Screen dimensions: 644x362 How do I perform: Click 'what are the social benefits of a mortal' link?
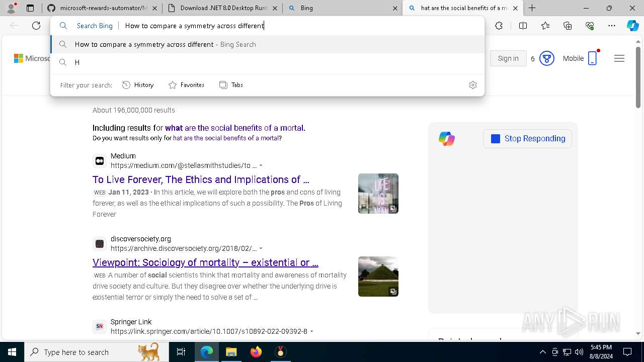point(234,128)
